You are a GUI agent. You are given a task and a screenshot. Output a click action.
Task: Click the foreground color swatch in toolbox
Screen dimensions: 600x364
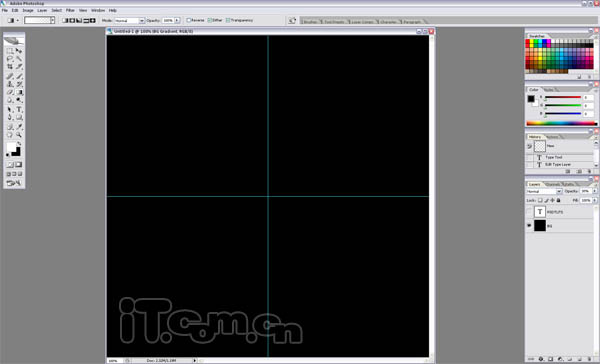(11, 147)
